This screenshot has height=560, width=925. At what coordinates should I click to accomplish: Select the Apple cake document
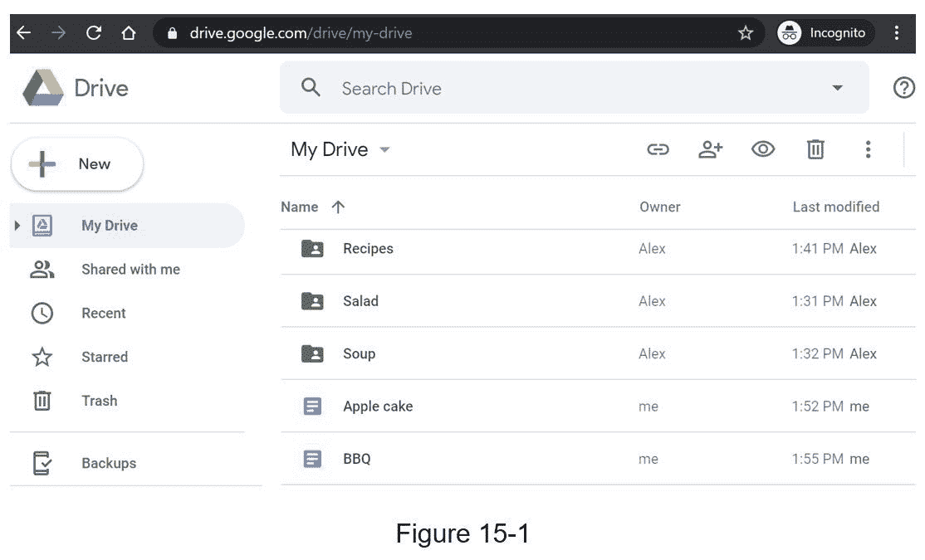[378, 407]
